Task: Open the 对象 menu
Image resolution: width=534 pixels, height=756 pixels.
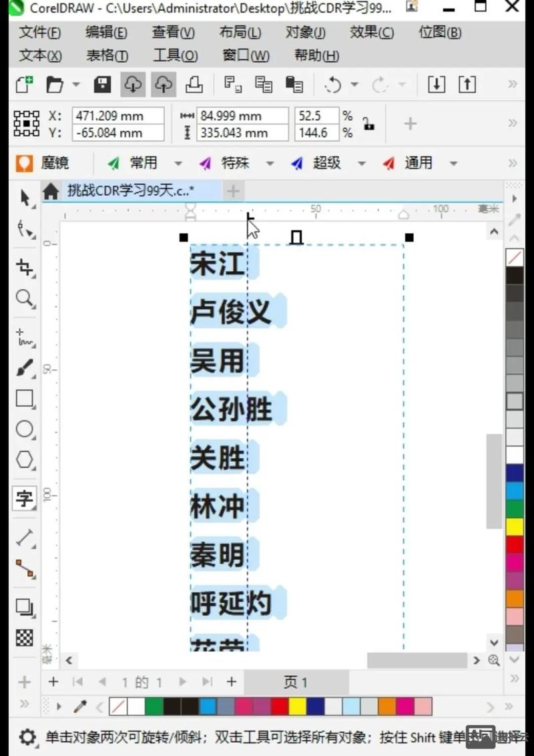Action: tap(305, 32)
